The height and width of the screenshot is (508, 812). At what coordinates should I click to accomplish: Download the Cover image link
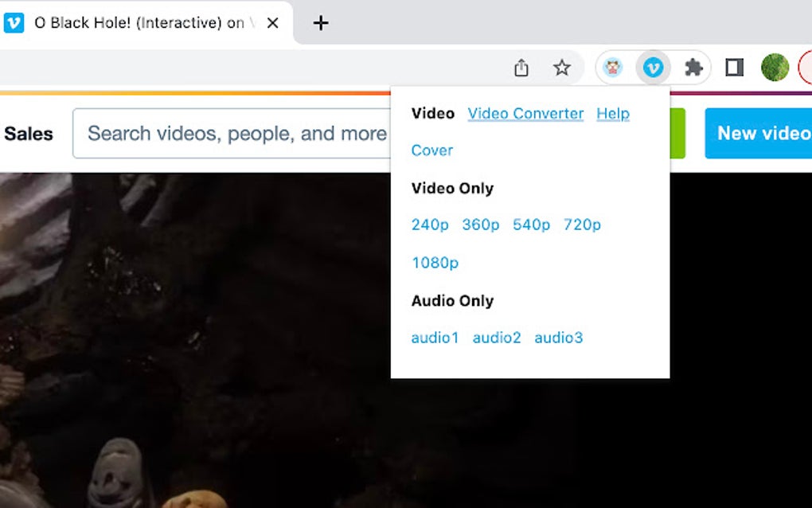[432, 150]
